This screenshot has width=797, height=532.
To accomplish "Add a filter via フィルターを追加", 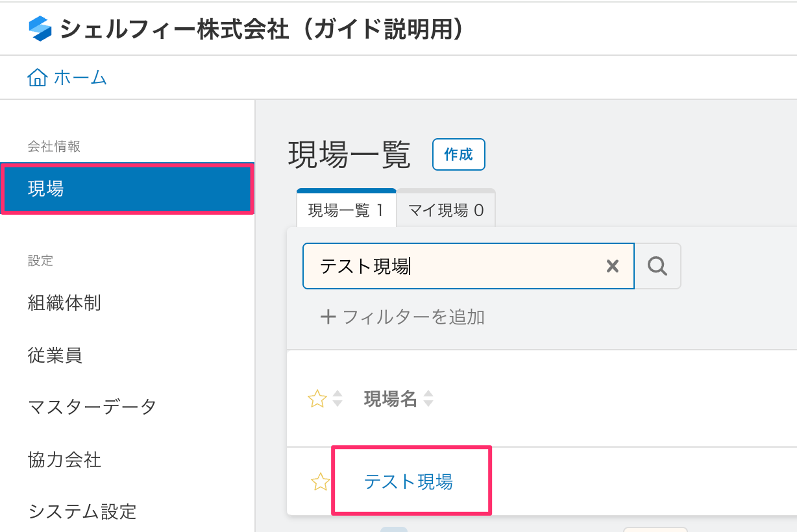I will click(402, 317).
